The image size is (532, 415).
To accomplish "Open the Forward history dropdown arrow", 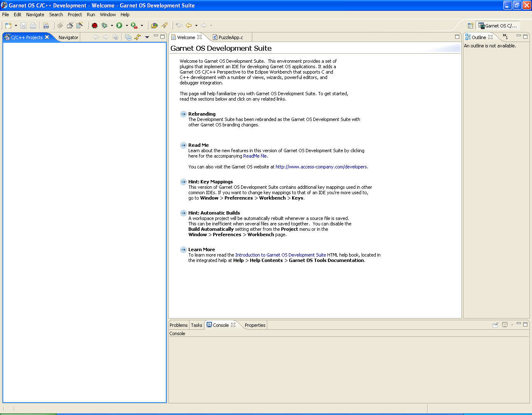I will click(x=211, y=26).
